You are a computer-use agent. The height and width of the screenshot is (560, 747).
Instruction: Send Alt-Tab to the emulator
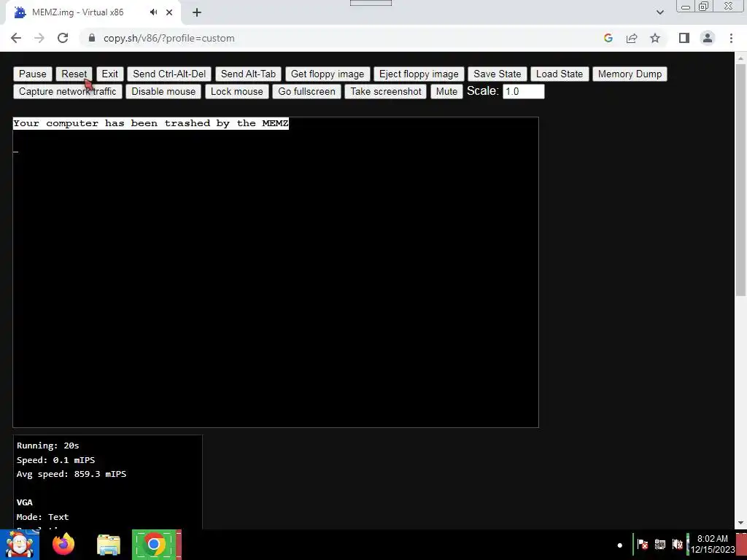coord(248,74)
